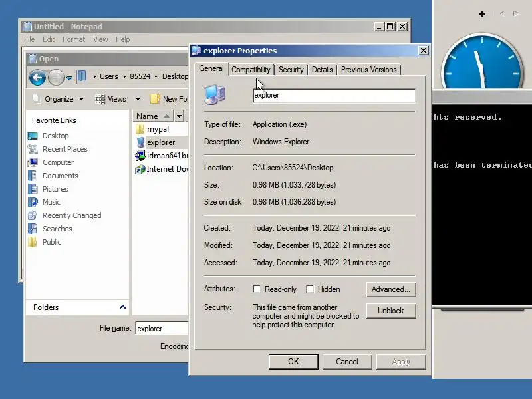Viewport: 532px width, 399px height.
Task: Sort by the Name column header
Action: [153, 116]
